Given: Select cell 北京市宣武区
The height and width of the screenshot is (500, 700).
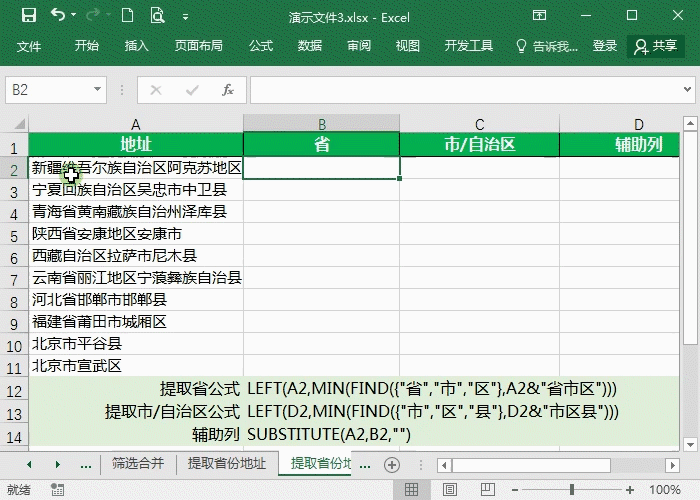Looking at the screenshot, I should click(x=136, y=366).
